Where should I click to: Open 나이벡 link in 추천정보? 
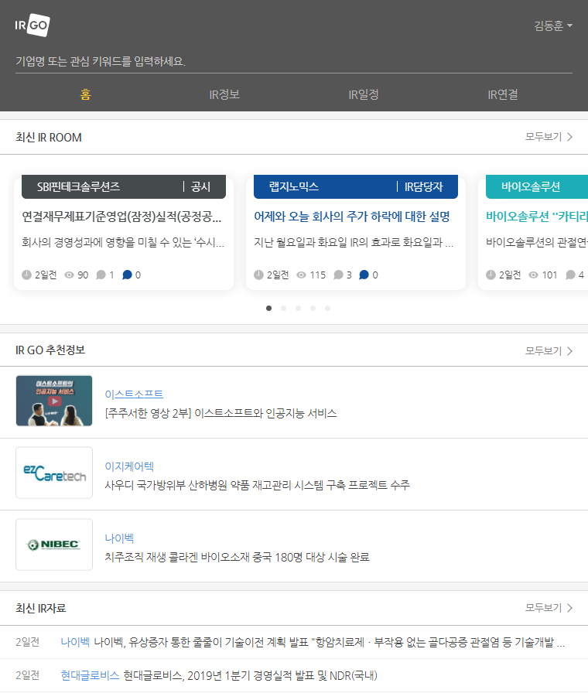pyautogui.click(x=119, y=538)
